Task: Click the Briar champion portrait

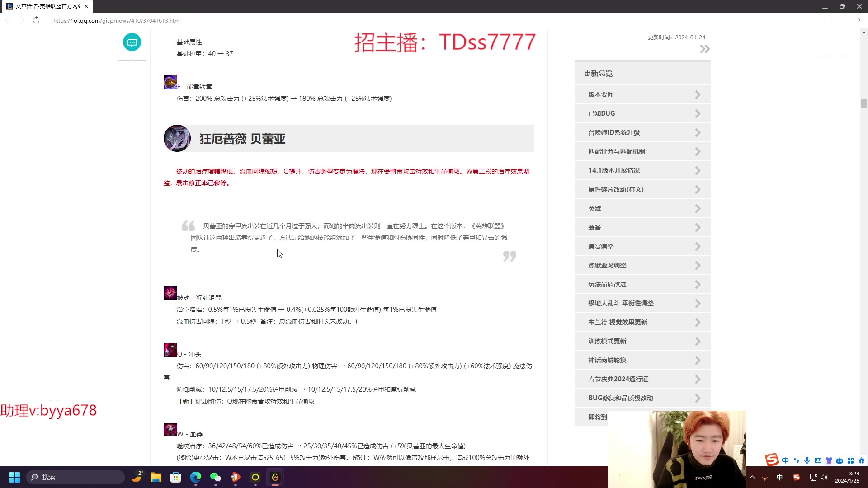Action: click(177, 138)
